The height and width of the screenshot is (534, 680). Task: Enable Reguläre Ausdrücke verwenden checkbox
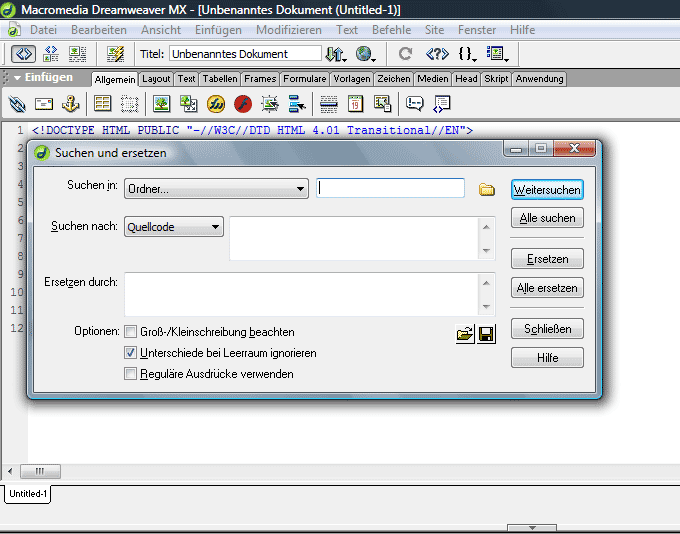(130, 373)
